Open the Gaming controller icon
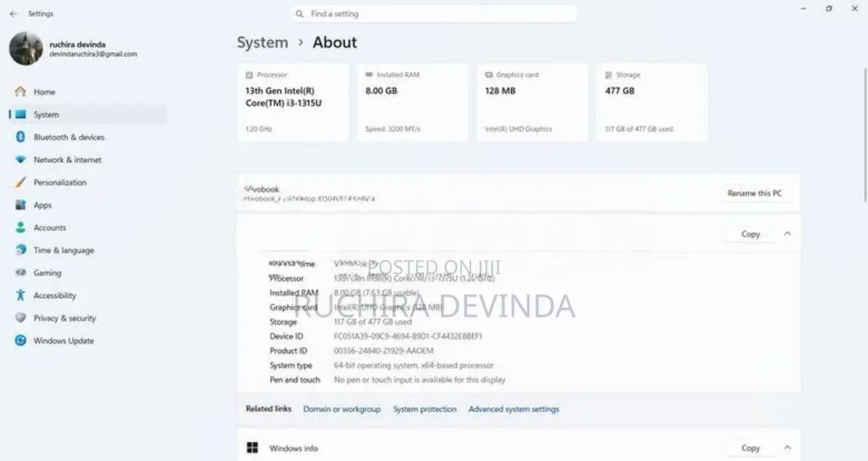This screenshot has width=868, height=461. click(21, 272)
